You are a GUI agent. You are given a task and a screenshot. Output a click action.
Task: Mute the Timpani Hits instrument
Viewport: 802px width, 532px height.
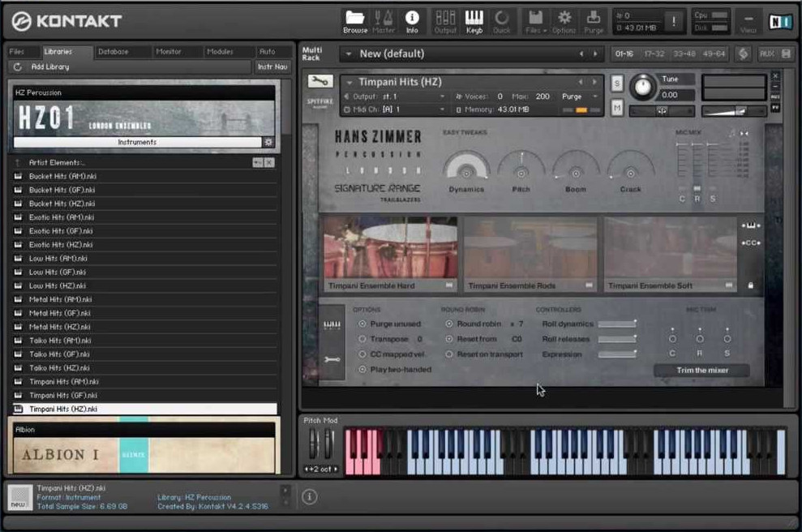coord(617,107)
